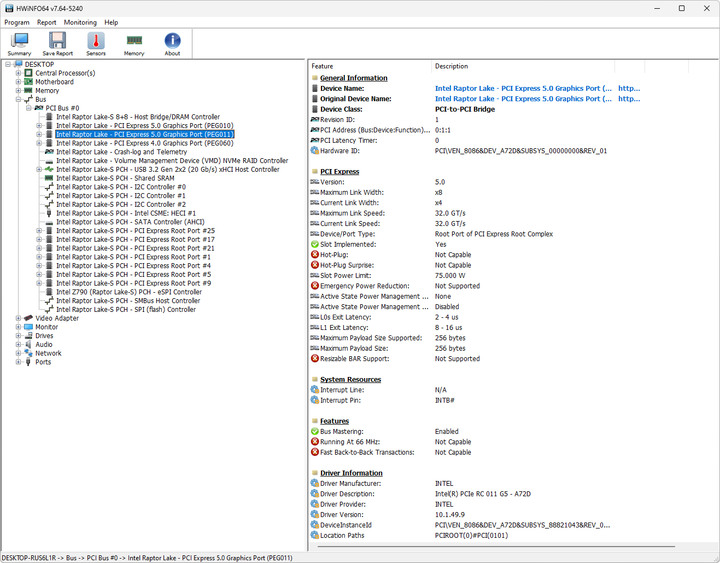
Task: Click the Hot-Plug red X icon
Action: [x=315, y=254]
